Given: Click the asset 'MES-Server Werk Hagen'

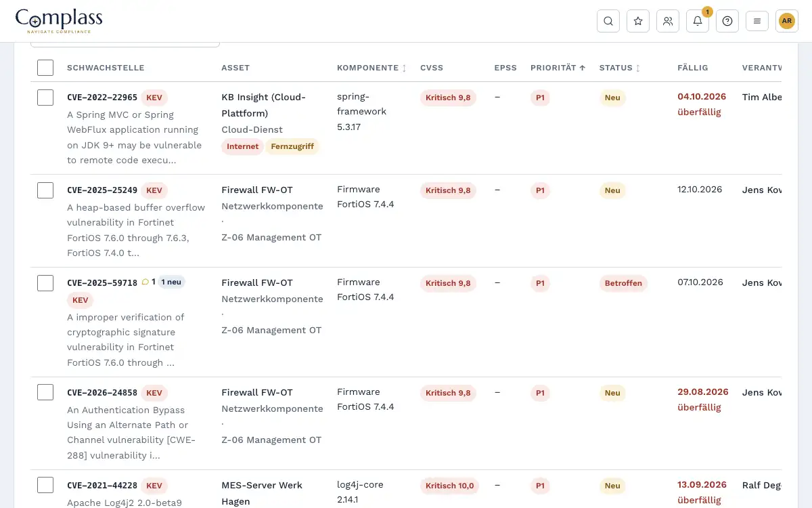Looking at the screenshot, I should pyautogui.click(x=262, y=493).
